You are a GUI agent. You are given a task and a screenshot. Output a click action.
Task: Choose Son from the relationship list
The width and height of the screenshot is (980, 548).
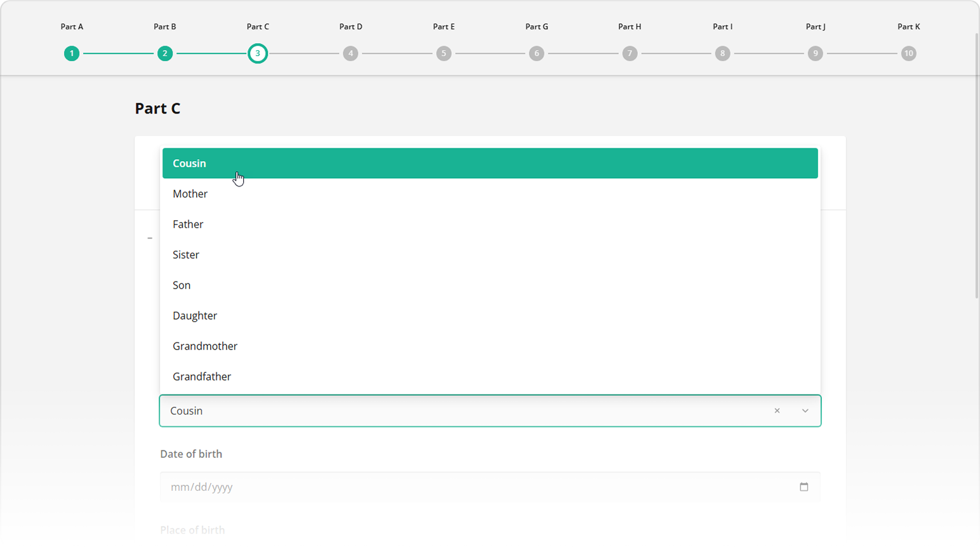tap(182, 285)
